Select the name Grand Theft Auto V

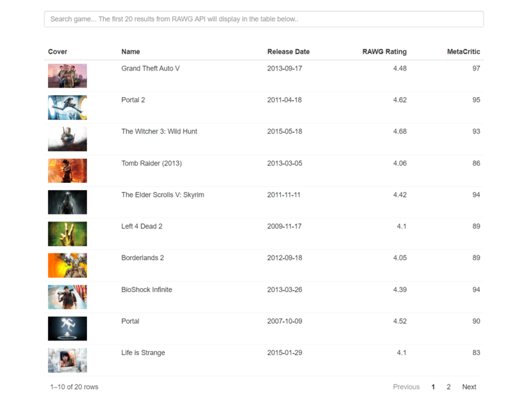click(x=151, y=68)
